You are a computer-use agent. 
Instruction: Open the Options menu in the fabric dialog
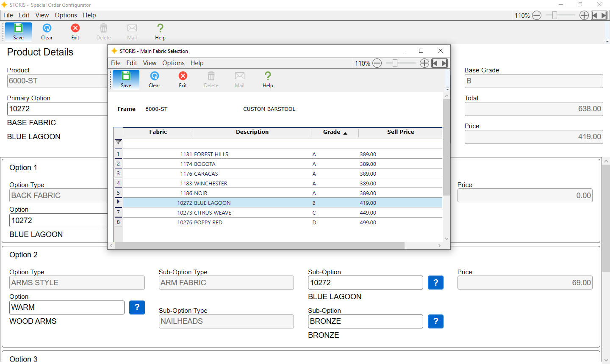click(x=173, y=63)
